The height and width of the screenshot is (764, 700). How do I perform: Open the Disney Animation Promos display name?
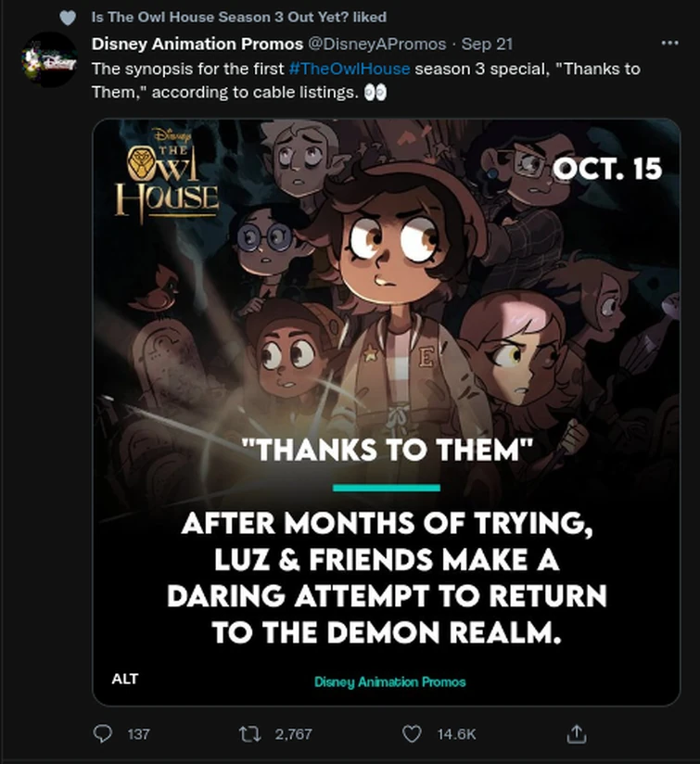(197, 44)
